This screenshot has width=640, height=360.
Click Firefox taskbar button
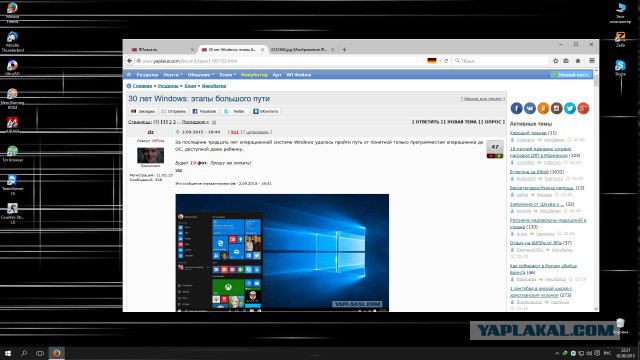tap(56, 353)
